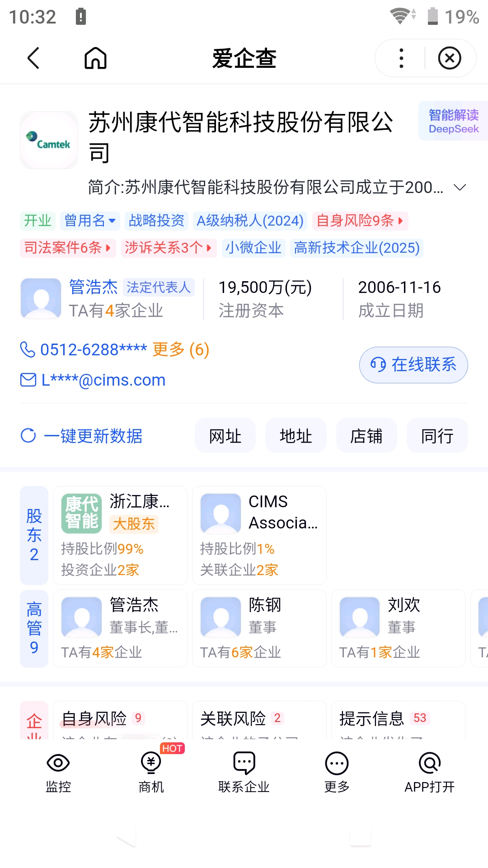Tap 联系企业 chat icon
488x868 pixels.
244,763
